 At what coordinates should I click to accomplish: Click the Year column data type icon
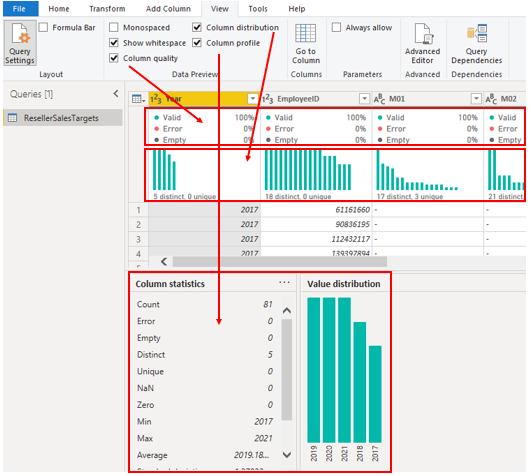(x=155, y=99)
